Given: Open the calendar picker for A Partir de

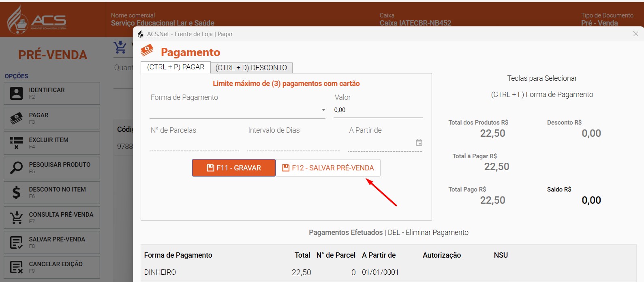Looking at the screenshot, I should coord(419,142).
